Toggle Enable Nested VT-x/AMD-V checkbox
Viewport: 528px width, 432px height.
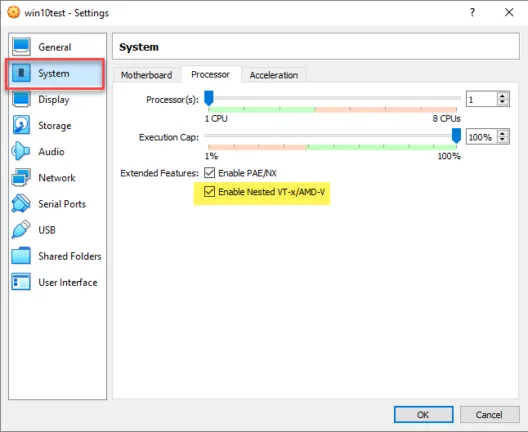point(209,192)
